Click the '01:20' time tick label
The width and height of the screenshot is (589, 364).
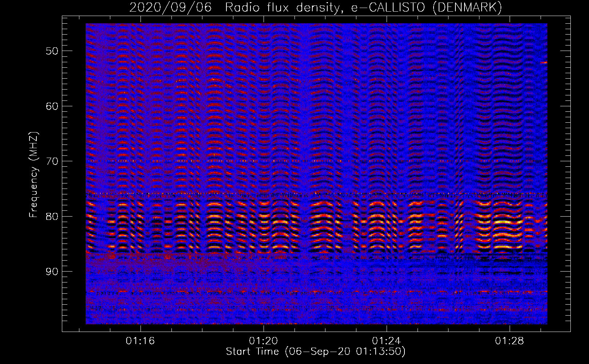coord(263,341)
